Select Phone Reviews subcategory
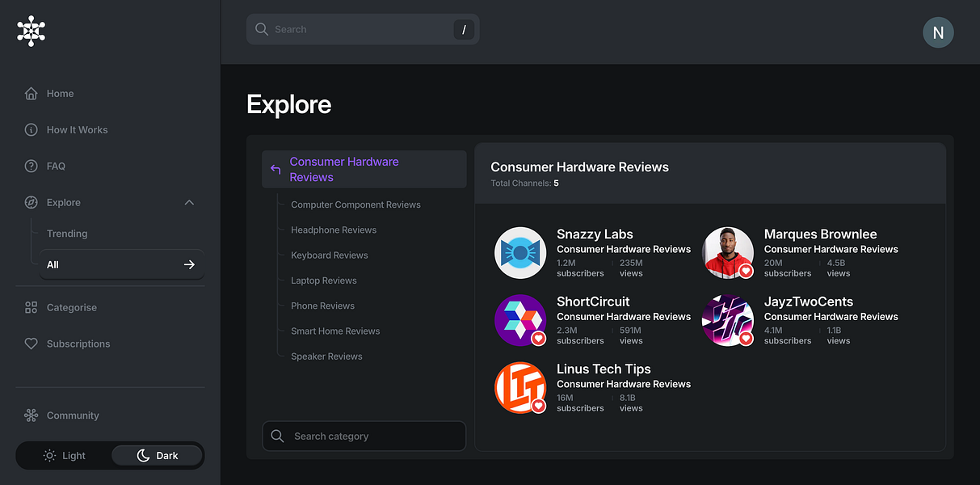Viewport: 980px width, 485px height. click(x=323, y=306)
